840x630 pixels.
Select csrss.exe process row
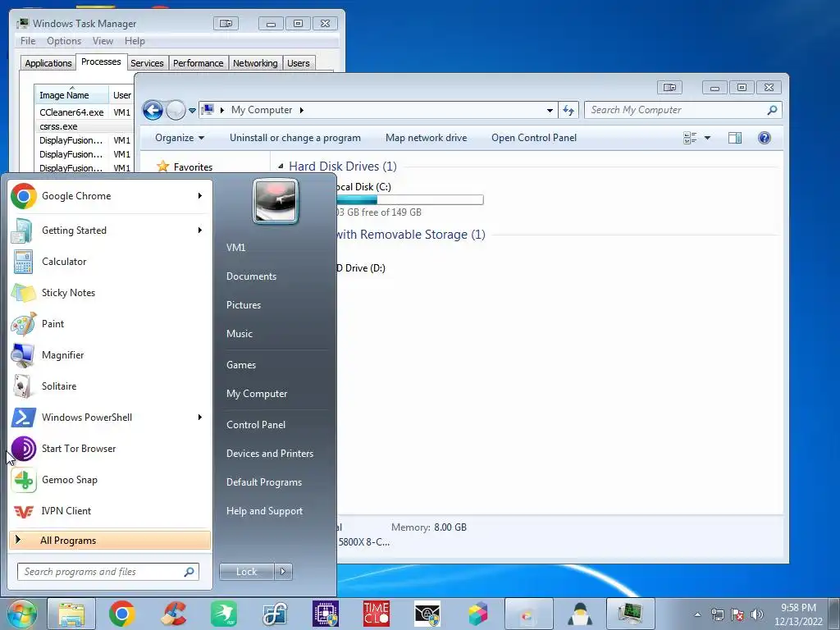(x=84, y=126)
